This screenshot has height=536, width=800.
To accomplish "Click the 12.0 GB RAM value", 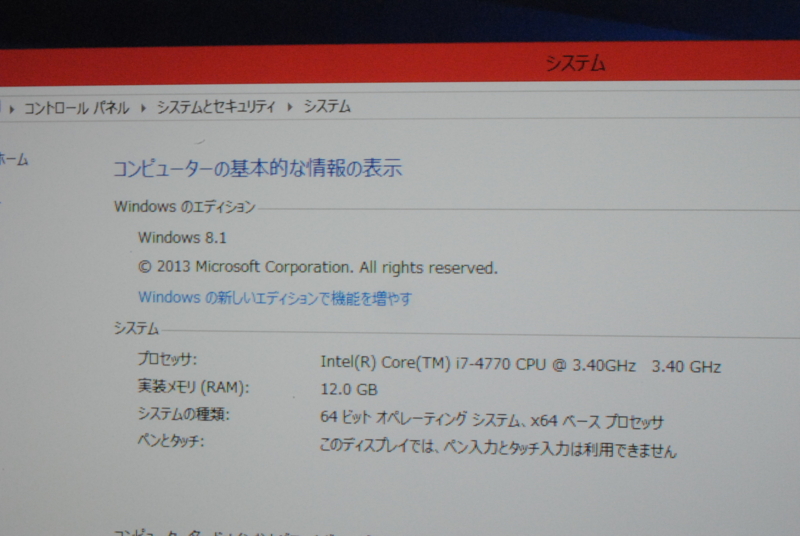I will tap(349, 390).
